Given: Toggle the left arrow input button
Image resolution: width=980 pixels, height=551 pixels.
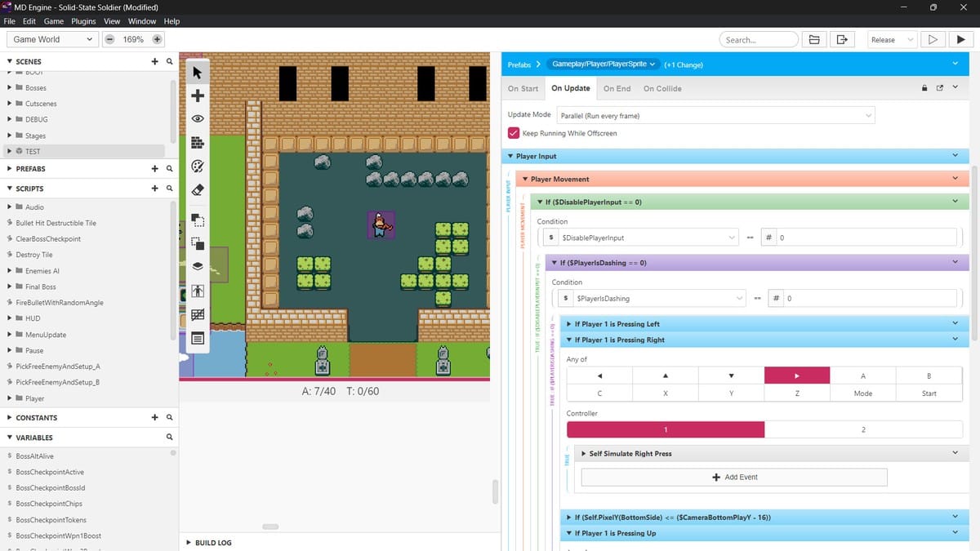Looking at the screenshot, I should click(x=599, y=375).
